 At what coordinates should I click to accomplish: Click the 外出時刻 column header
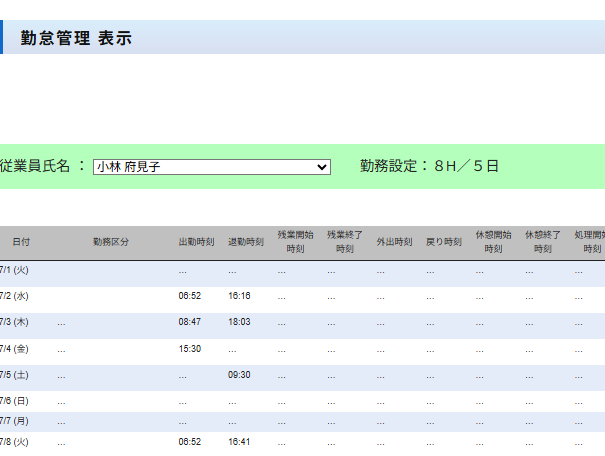(394, 242)
